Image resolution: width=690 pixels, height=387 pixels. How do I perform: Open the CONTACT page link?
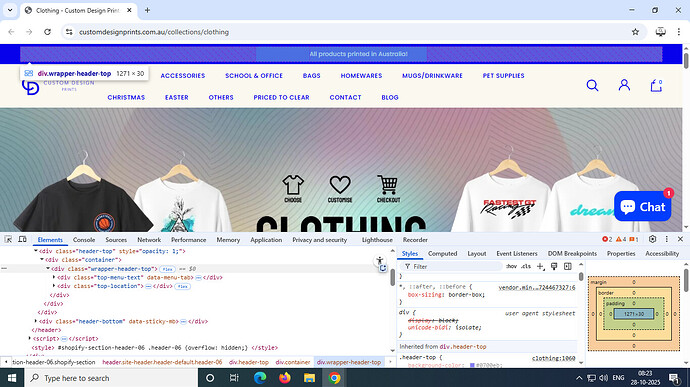pyautogui.click(x=345, y=97)
